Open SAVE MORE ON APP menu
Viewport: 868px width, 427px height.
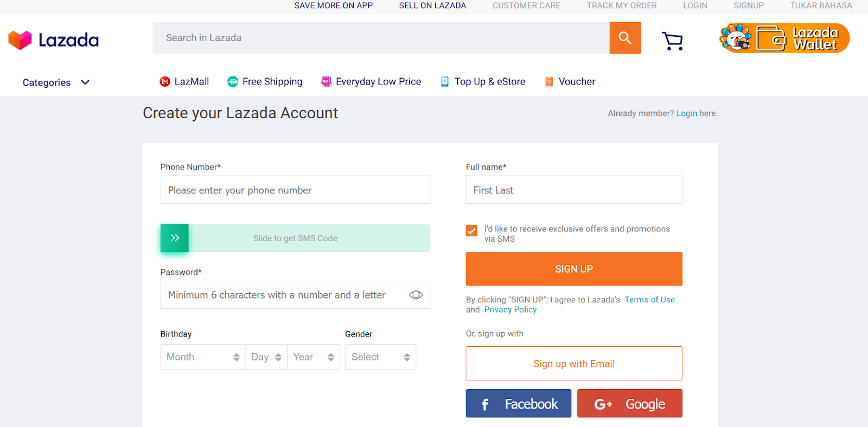[x=334, y=5]
